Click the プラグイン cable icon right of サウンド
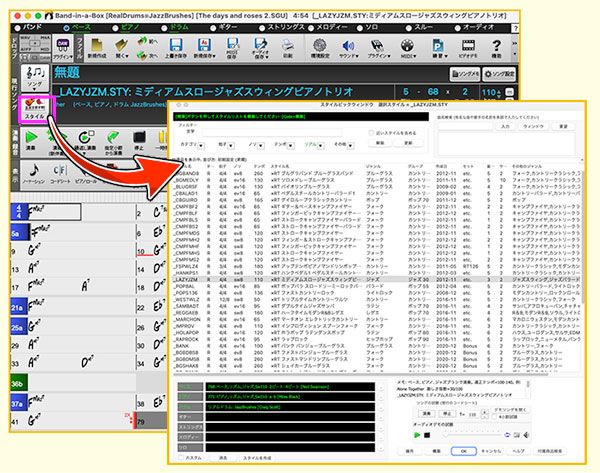The height and width of the screenshot is (473, 600). tap(378, 48)
